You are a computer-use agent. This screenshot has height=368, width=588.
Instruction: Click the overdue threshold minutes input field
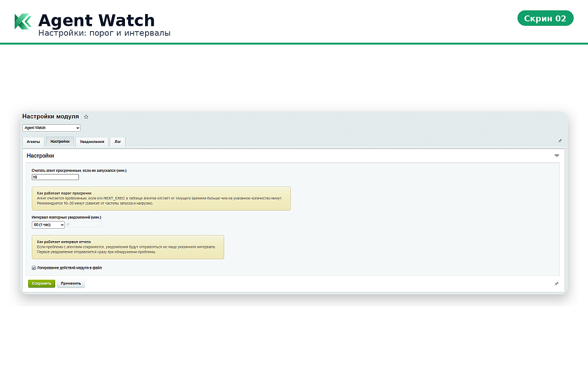coord(55,177)
